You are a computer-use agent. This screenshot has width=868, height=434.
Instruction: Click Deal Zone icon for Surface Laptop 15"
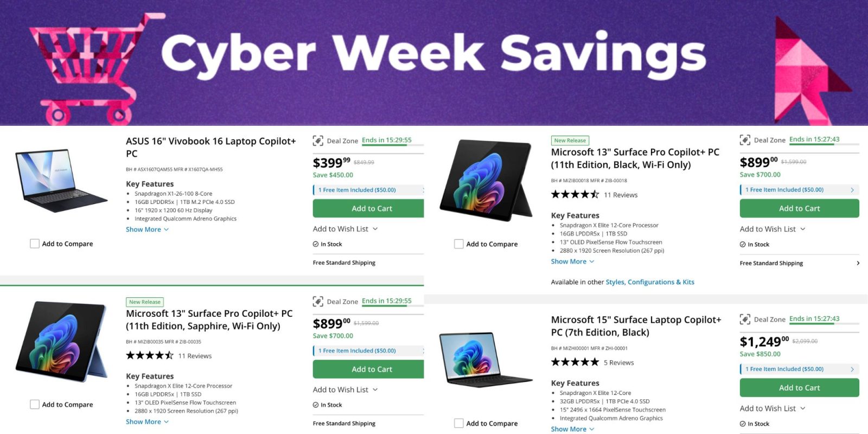point(745,320)
